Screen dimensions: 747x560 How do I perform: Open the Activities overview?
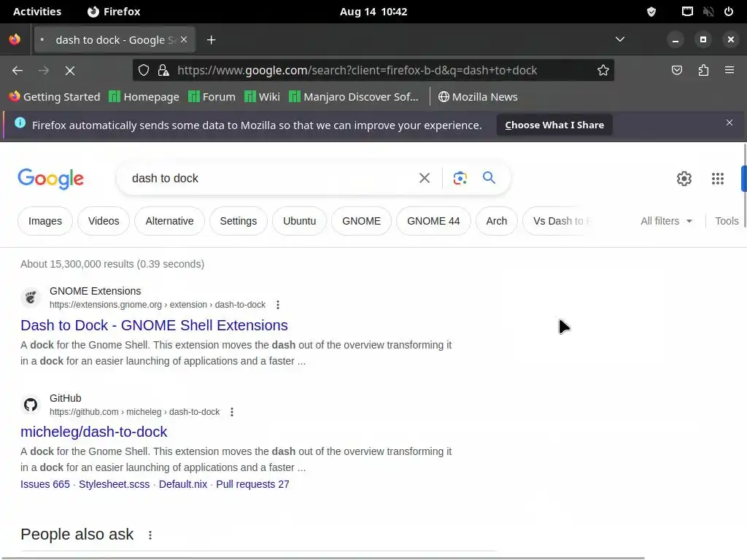(37, 12)
